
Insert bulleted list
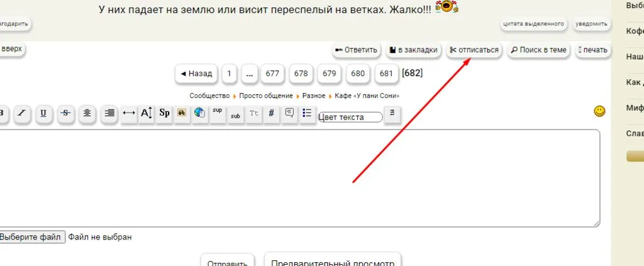point(308,113)
